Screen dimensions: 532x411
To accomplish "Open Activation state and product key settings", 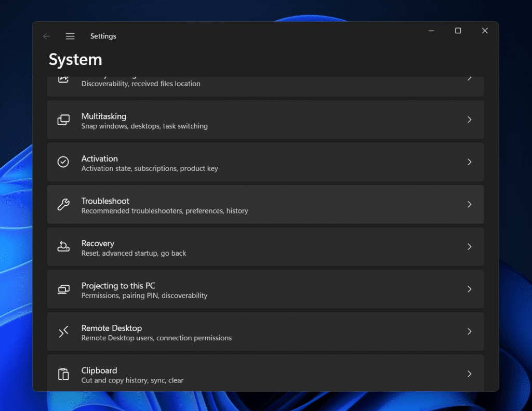I will 265,162.
